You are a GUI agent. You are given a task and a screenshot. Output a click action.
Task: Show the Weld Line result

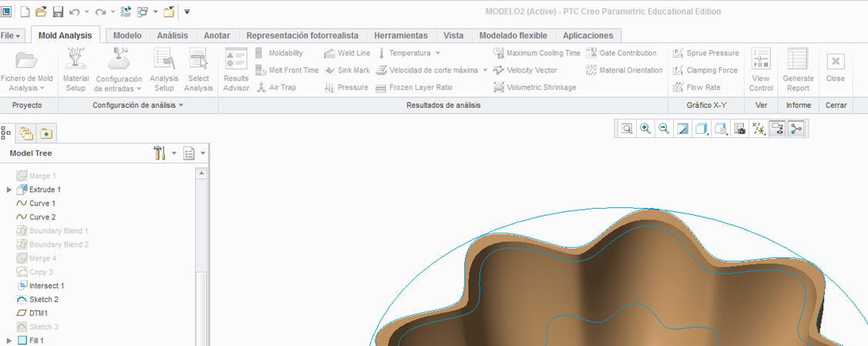click(347, 53)
